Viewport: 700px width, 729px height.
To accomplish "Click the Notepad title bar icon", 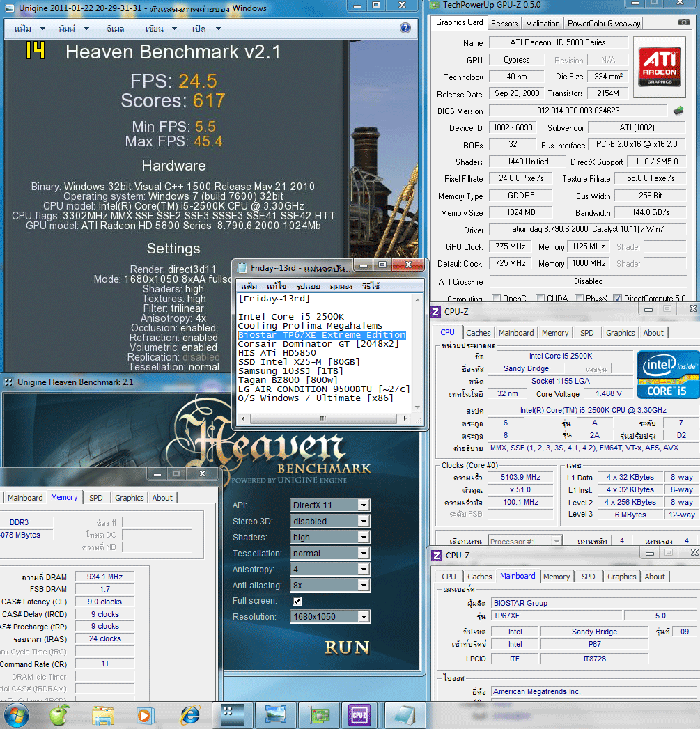I will [242, 268].
